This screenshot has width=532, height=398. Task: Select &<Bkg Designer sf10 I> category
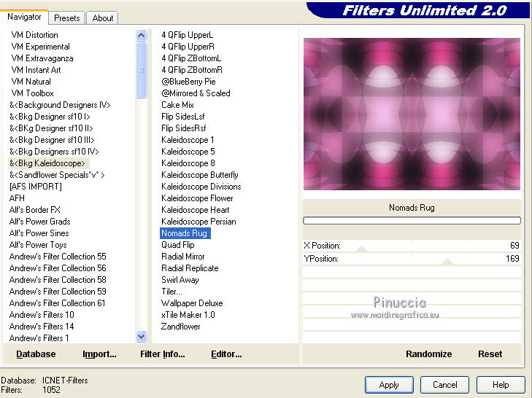pos(50,117)
